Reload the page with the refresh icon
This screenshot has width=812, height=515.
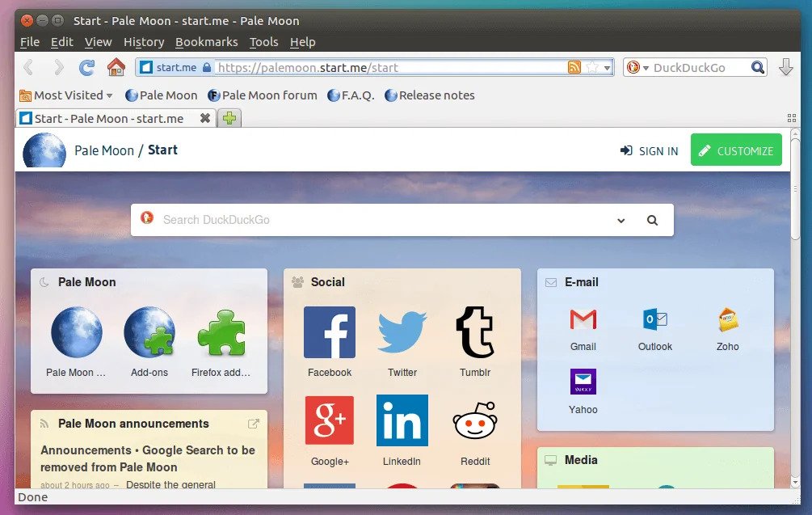point(86,67)
